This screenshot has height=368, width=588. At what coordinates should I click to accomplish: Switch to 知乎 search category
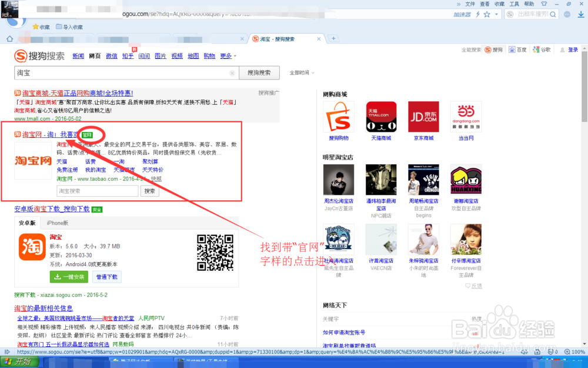point(128,56)
